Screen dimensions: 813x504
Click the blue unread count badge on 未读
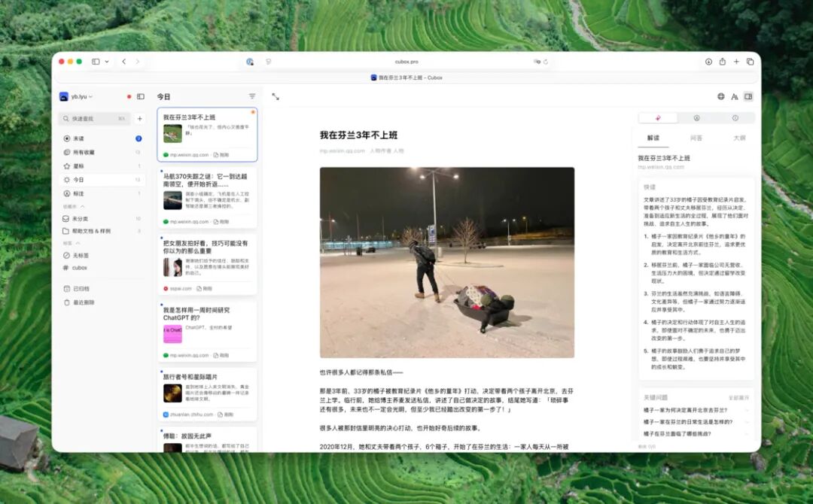pyautogui.click(x=139, y=138)
